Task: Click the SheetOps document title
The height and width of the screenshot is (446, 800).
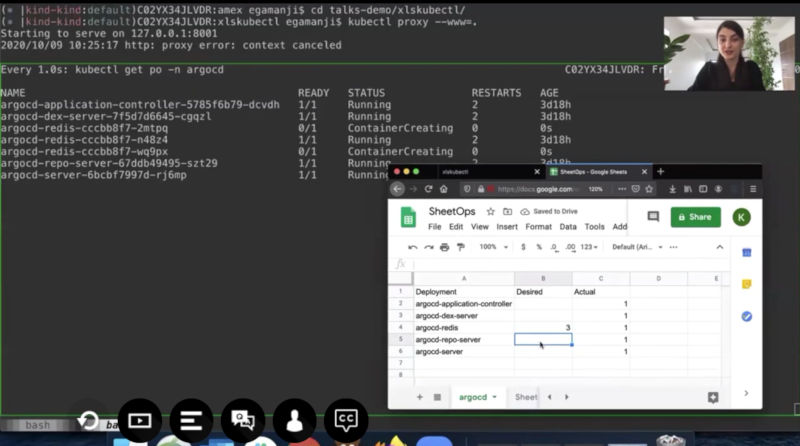Action: (452, 211)
